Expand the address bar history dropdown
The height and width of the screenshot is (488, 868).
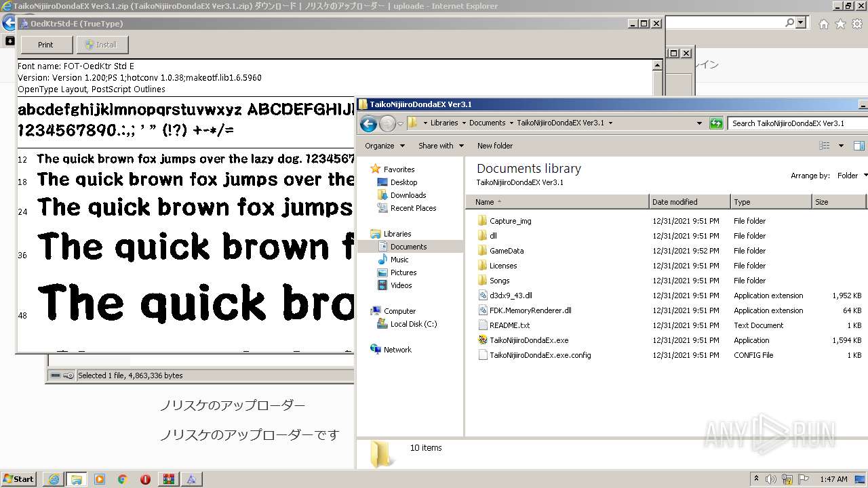(x=699, y=123)
